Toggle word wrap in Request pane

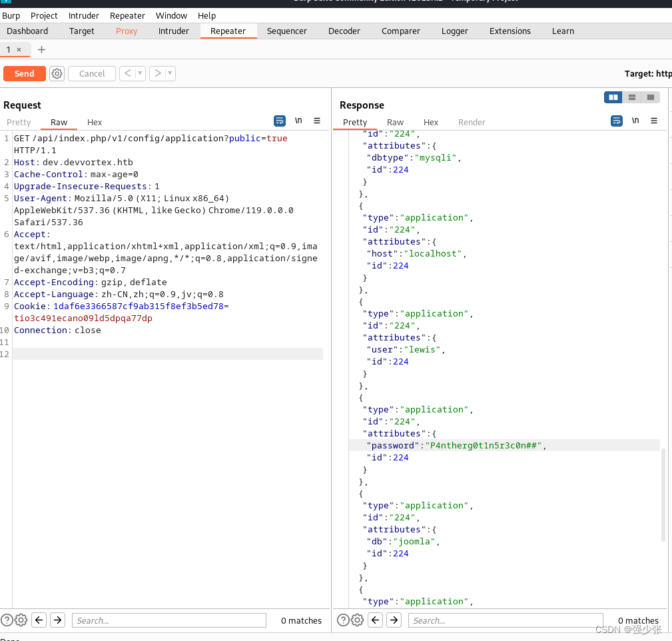(280, 121)
